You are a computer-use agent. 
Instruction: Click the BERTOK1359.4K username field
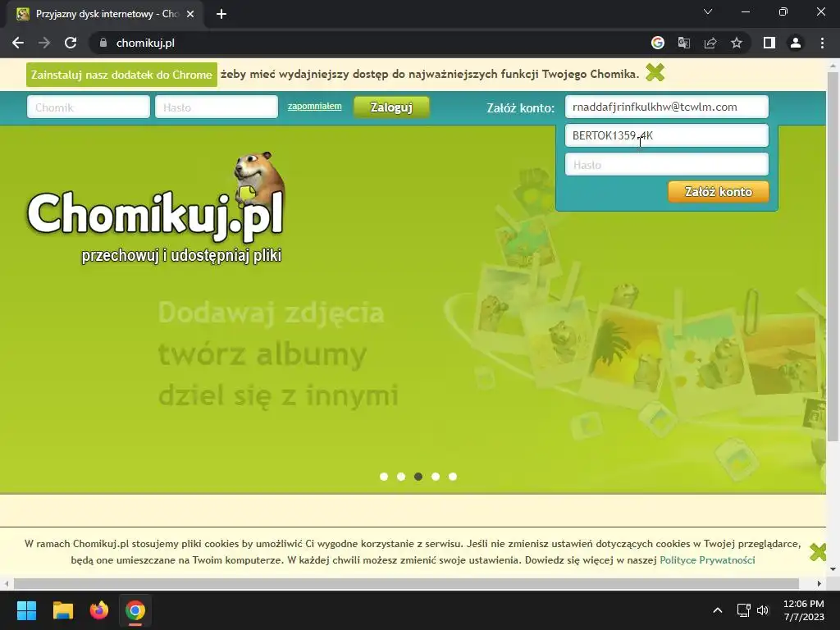(666, 135)
